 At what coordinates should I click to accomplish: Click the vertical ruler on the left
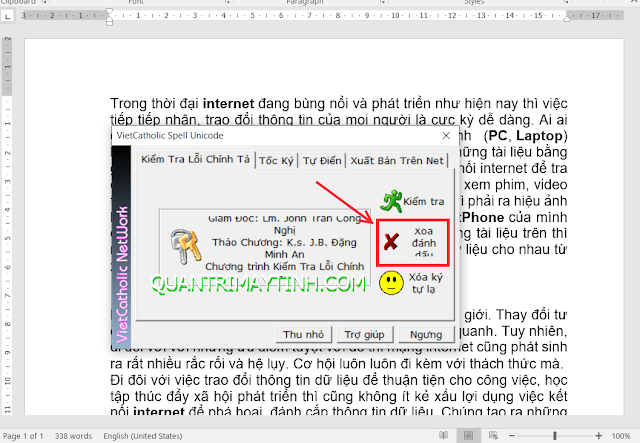7,225
